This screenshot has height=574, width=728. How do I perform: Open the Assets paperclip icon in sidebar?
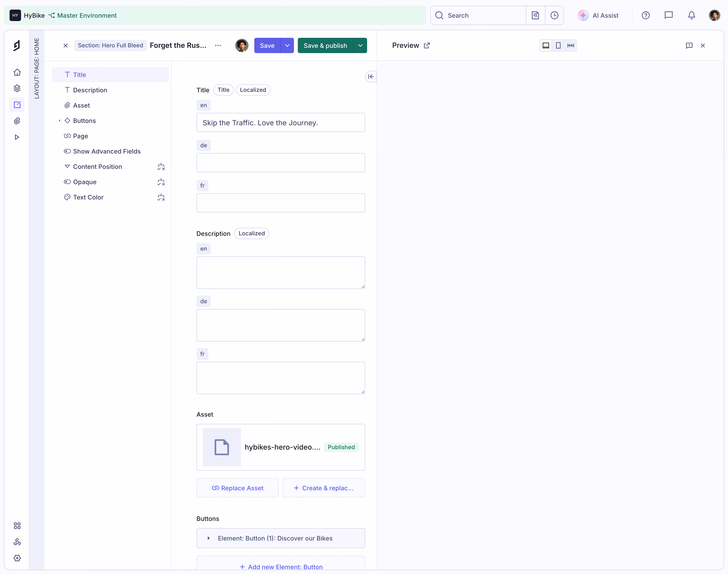point(17,121)
